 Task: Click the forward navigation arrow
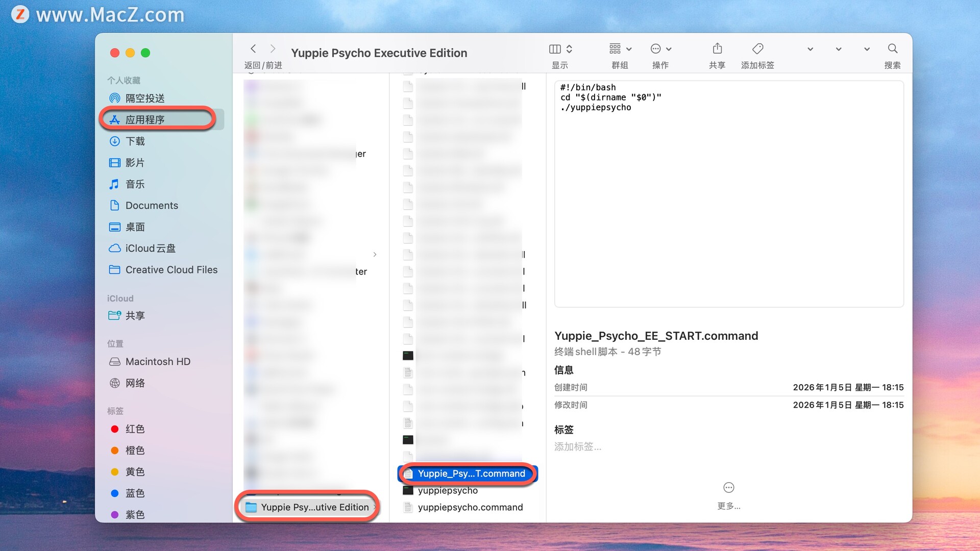(x=273, y=48)
